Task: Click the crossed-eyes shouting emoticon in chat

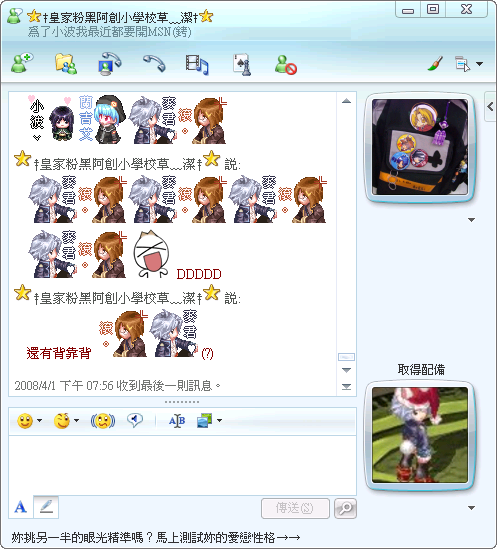Action: pyautogui.click(x=151, y=254)
